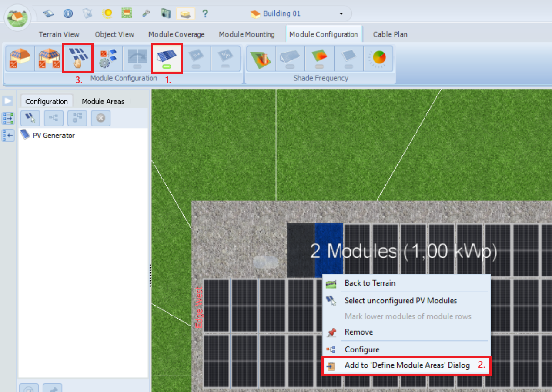Click the hand icon to define module areas
The image size is (552, 392).
coord(77,58)
